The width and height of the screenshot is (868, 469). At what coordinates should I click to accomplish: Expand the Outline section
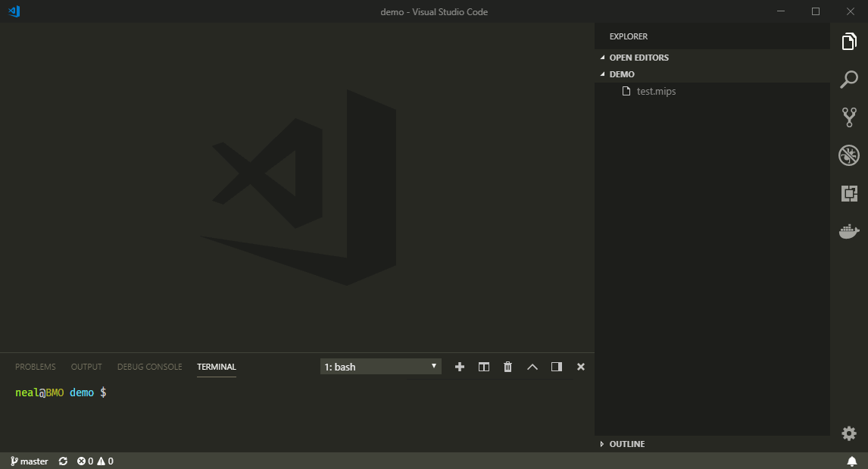coord(712,444)
